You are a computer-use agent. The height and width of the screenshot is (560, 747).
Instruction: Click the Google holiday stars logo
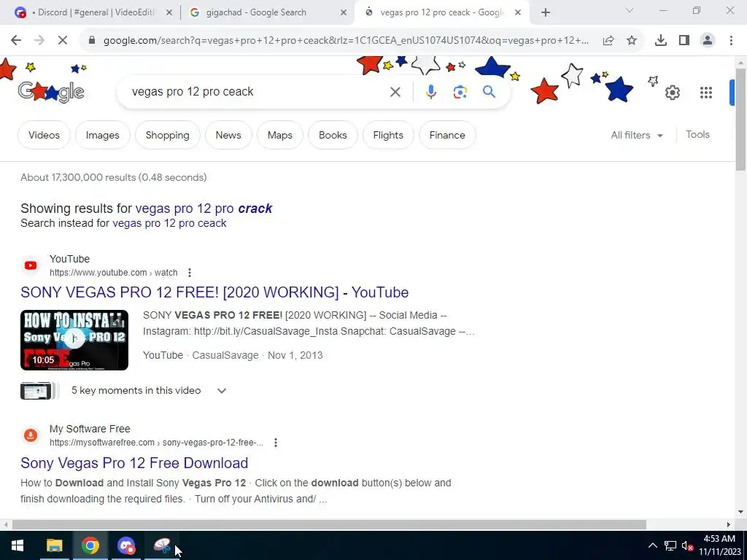click(51, 91)
